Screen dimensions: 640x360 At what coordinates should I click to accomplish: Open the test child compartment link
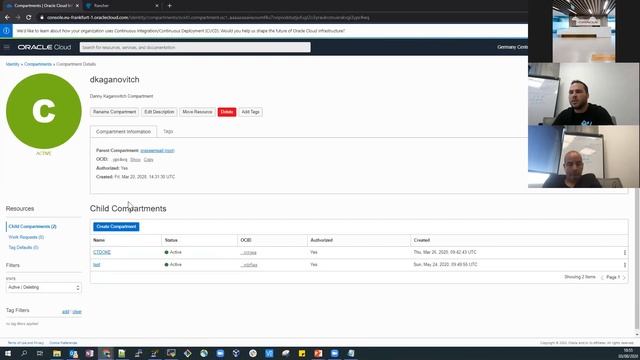(x=97, y=264)
